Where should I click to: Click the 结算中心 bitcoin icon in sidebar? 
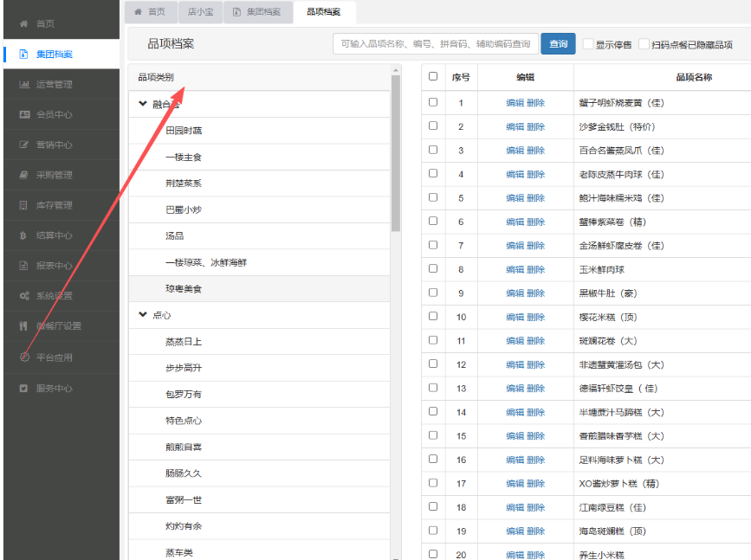click(x=24, y=235)
